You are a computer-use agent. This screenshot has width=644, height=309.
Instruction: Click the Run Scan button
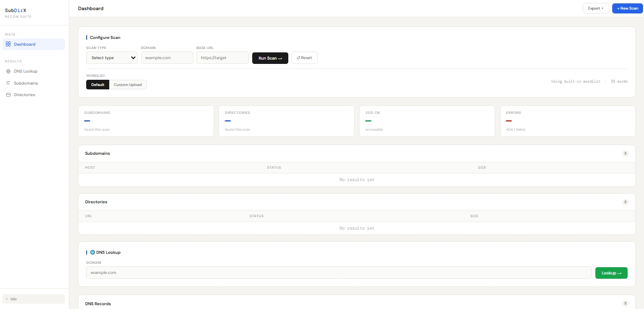[x=270, y=58]
